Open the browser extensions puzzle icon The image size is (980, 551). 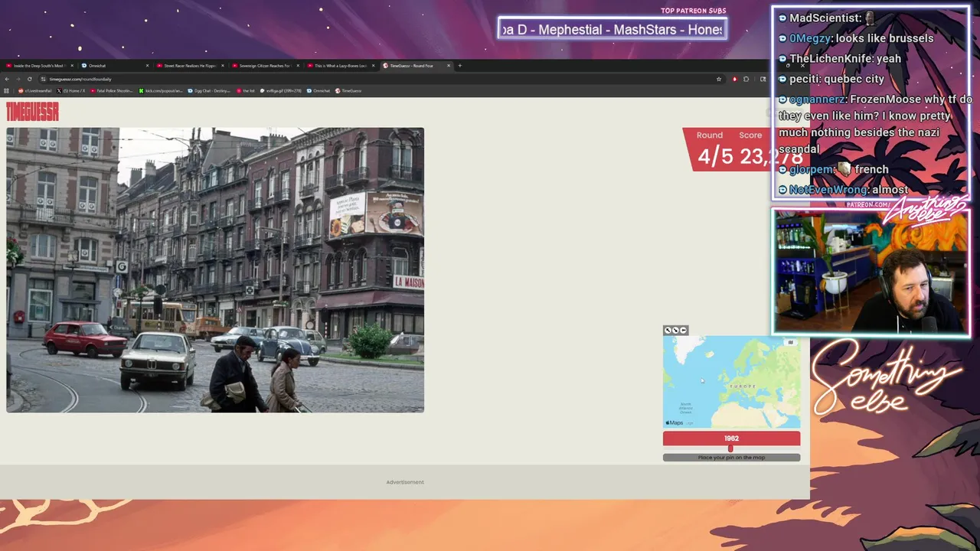coord(746,79)
